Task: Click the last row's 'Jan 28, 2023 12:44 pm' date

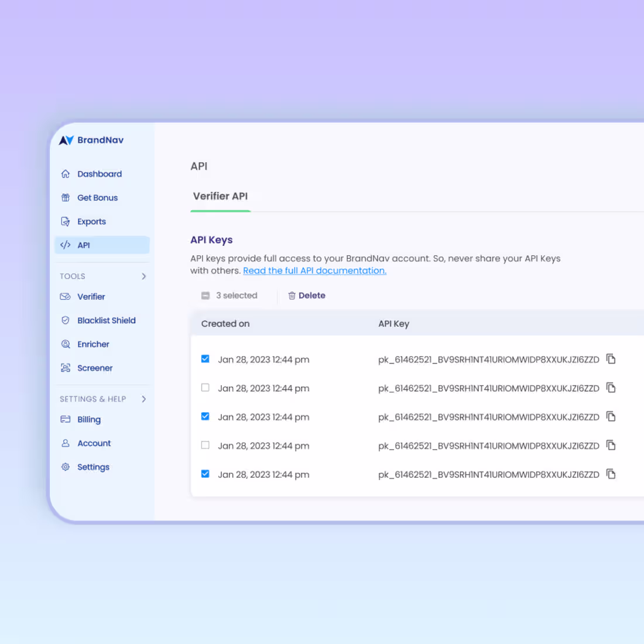Action: (263, 475)
